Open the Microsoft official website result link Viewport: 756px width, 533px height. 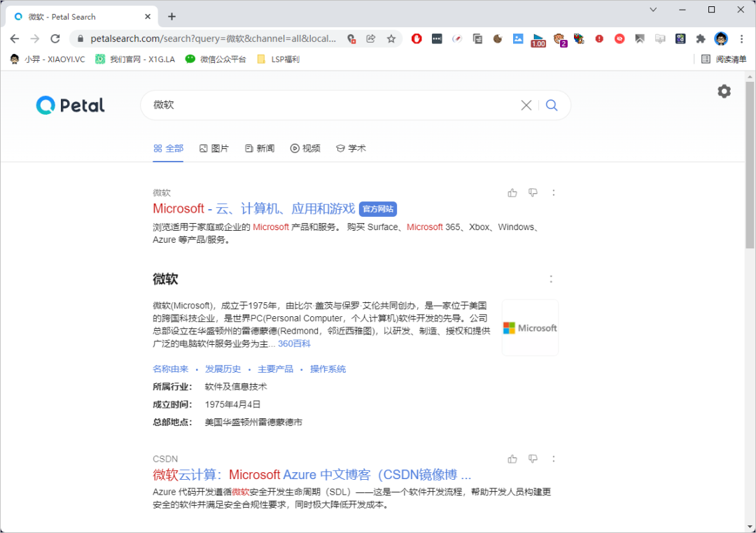tap(253, 208)
